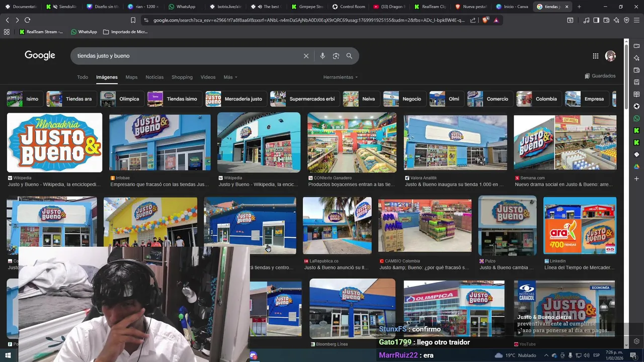Start voice search with microphone icon
Screen dimensions: 644x362
coord(323,56)
